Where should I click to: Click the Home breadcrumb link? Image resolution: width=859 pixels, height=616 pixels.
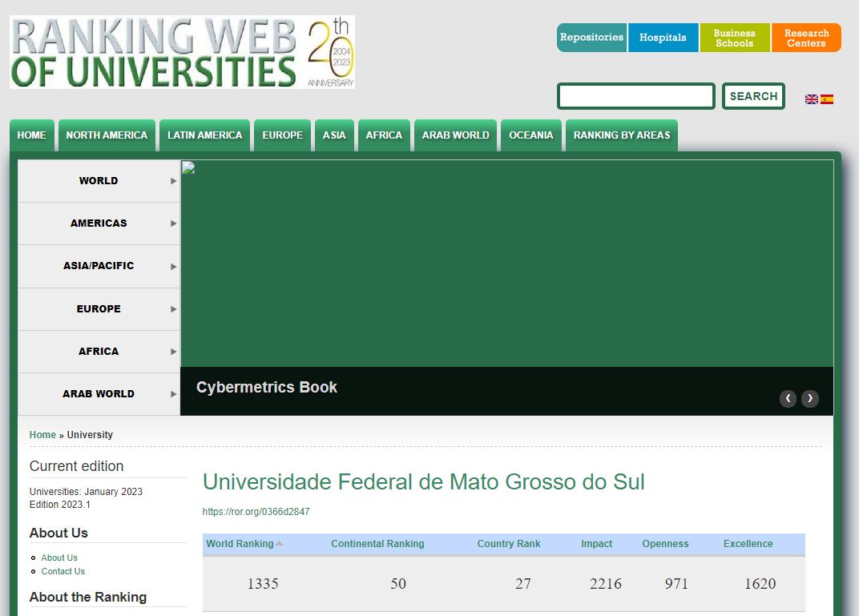click(x=42, y=435)
